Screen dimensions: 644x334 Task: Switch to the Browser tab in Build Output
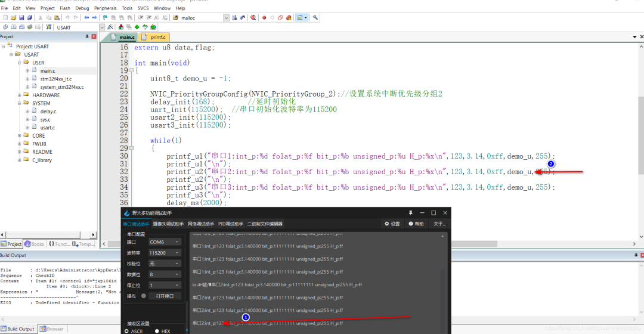click(52, 329)
